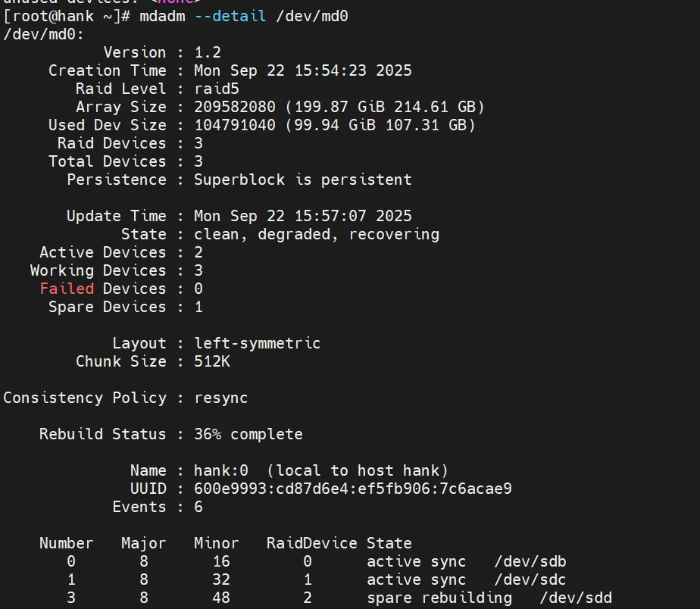Click the 512K Chunk Size value
700x609 pixels.
pyautogui.click(x=212, y=361)
